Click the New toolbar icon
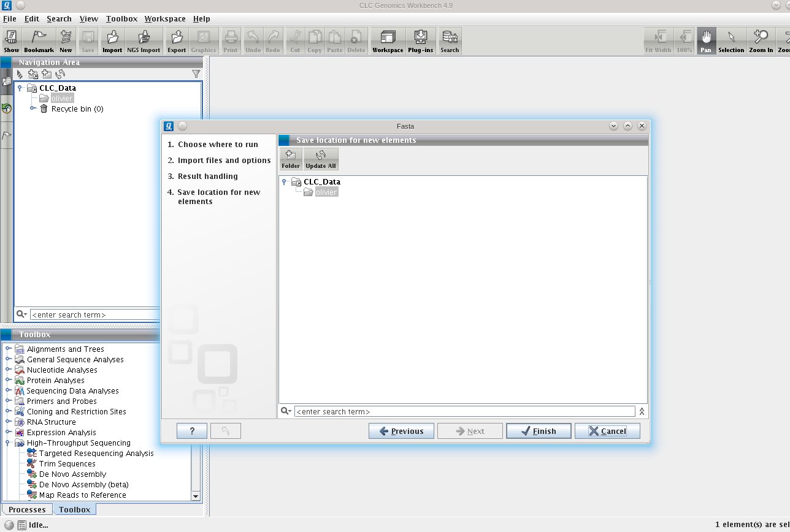 tap(66, 41)
